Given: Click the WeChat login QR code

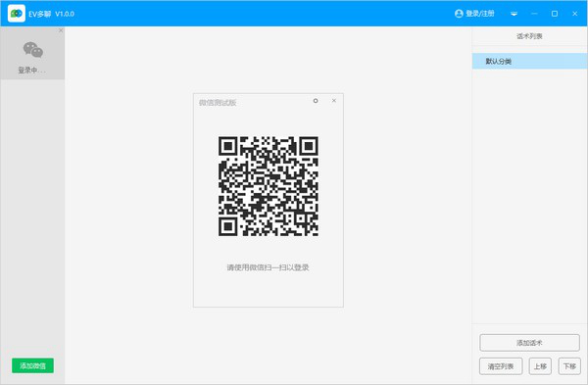Looking at the screenshot, I should 269,186.
